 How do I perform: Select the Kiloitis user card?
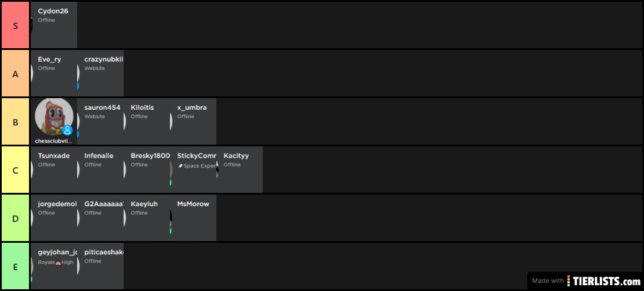pos(147,121)
